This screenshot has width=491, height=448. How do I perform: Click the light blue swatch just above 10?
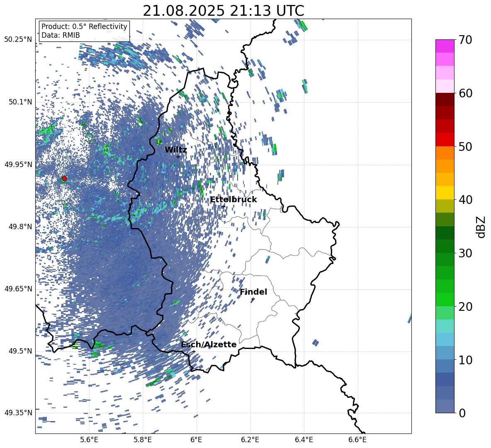(445, 353)
